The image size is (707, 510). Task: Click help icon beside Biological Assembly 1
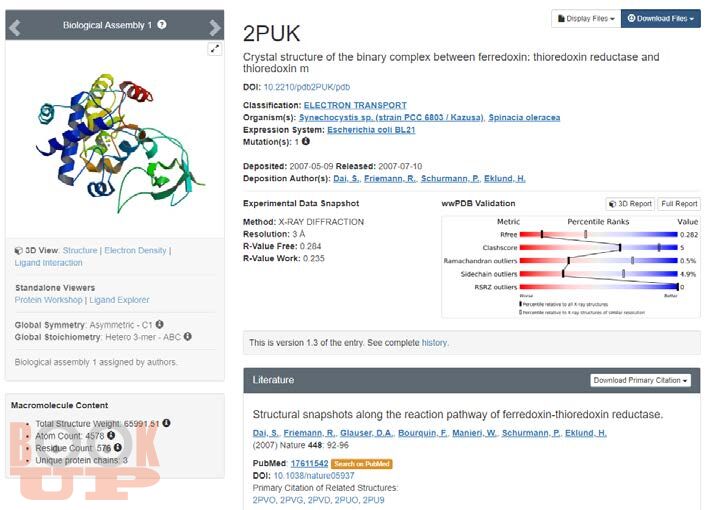click(162, 24)
